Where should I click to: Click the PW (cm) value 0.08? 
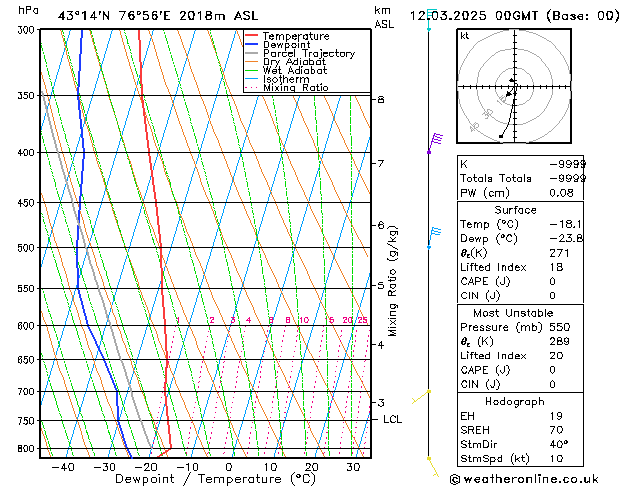click(x=562, y=193)
